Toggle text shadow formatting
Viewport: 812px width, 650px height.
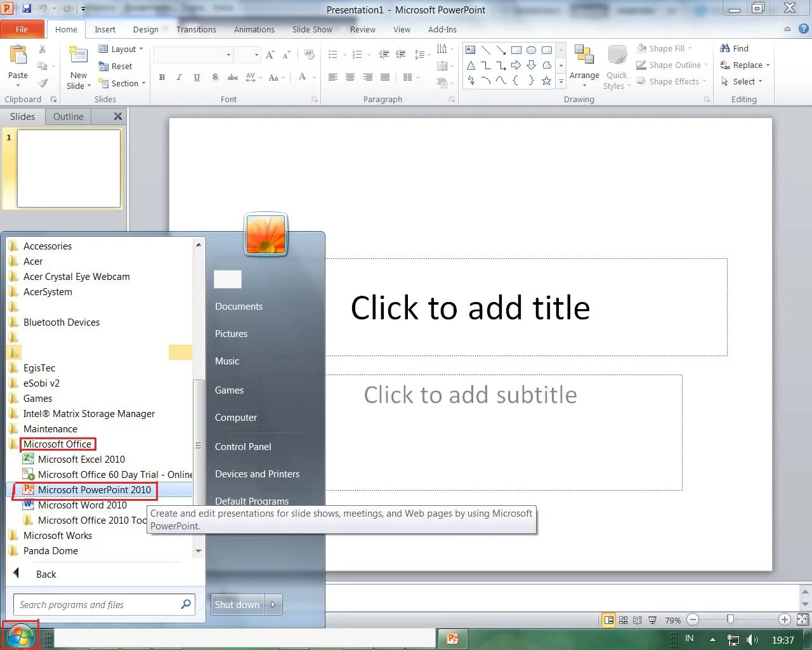click(214, 77)
